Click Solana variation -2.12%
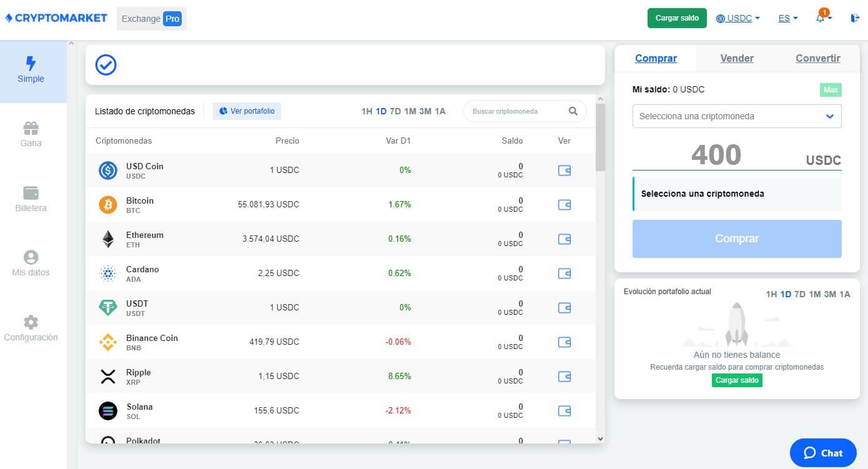Image resolution: width=868 pixels, height=469 pixels. tap(398, 410)
